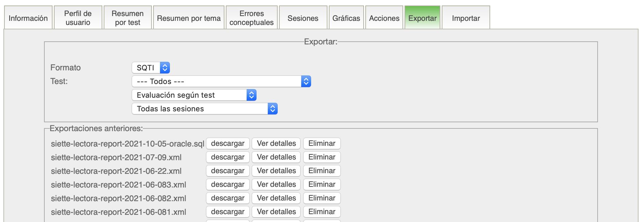Open the Errores conceptuales tab
This screenshot has height=222, width=644.
251,18
